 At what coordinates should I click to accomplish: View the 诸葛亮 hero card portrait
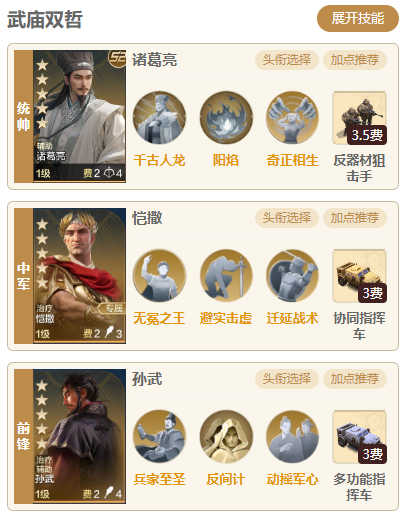(79, 116)
